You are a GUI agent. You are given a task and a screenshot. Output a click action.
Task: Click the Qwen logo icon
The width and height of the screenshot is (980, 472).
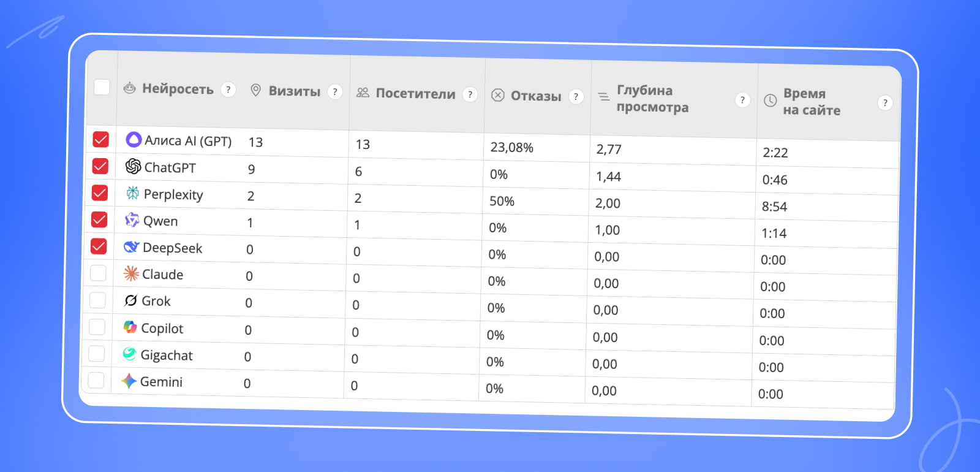(132, 220)
